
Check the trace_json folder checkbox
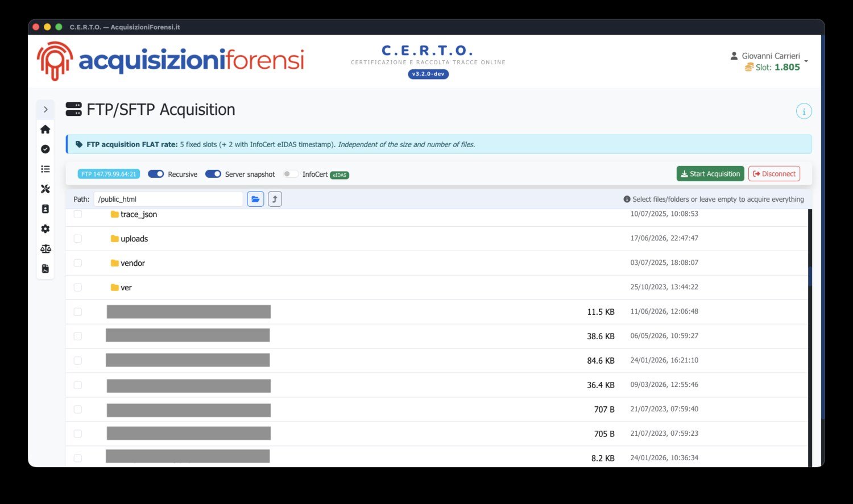click(x=78, y=214)
